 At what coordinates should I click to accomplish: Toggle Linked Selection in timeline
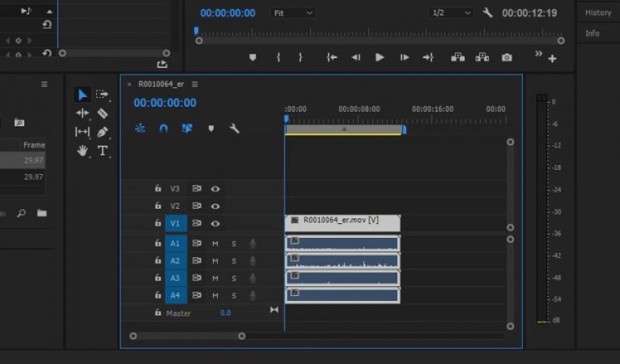187,128
